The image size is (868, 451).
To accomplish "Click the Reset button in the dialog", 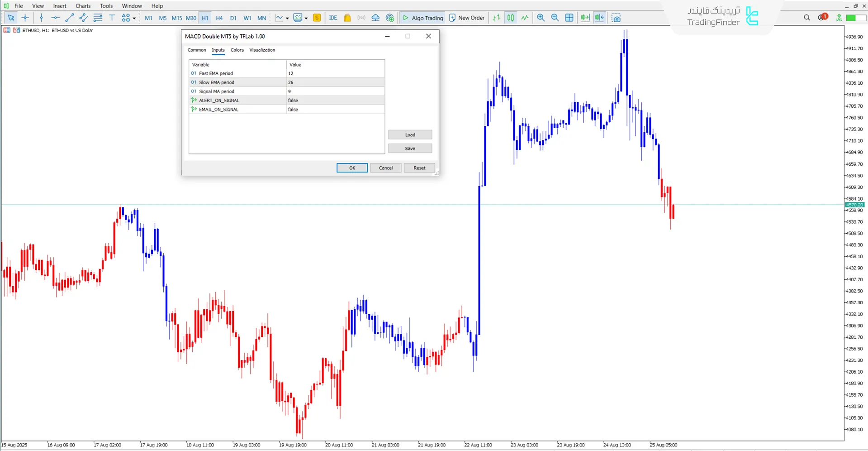I will pos(419,168).
